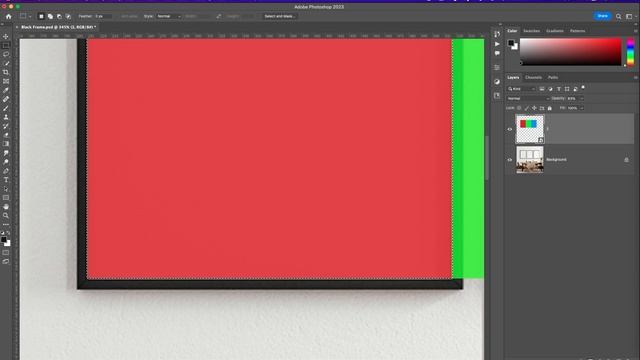Select the Rectangular Marquee tool in toolbox

[6, 45]
